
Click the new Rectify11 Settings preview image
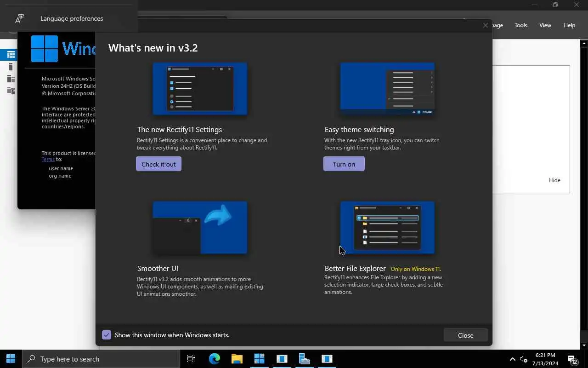[x=200, y=89]
